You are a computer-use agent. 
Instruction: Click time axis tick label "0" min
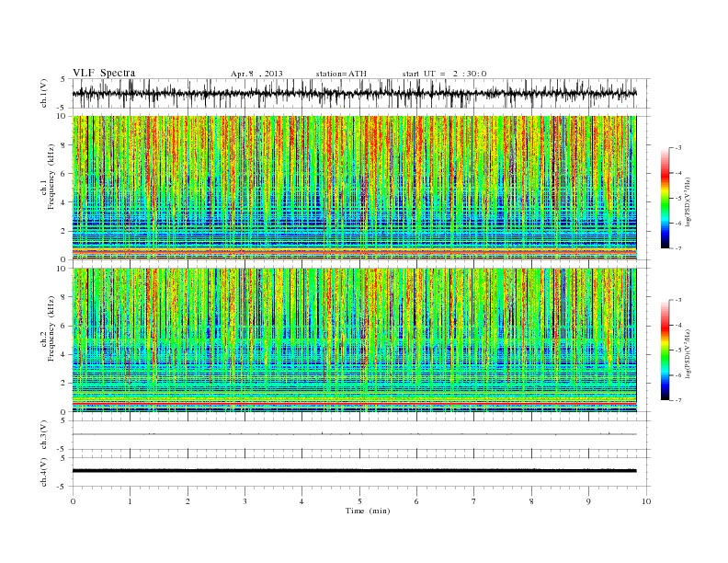click(x=73, y=501)
